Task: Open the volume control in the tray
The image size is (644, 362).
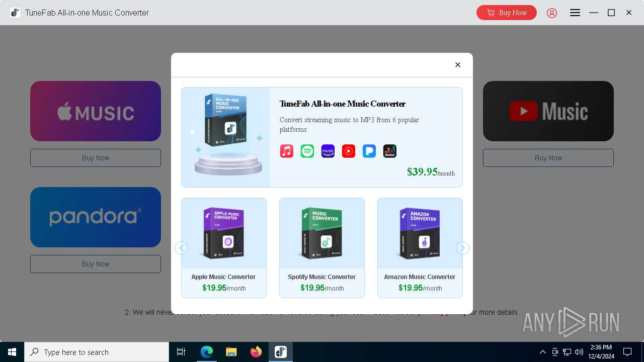Action: (579, 352)
